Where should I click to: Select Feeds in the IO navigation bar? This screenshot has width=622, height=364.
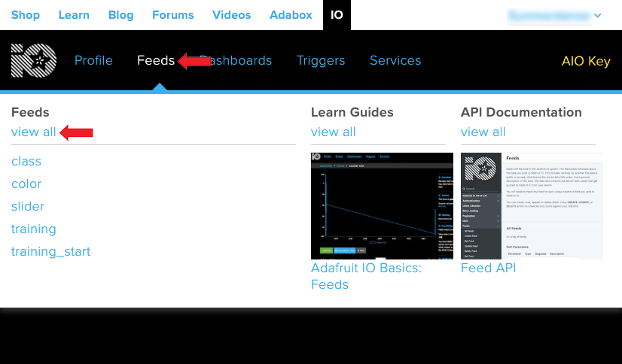155,60
